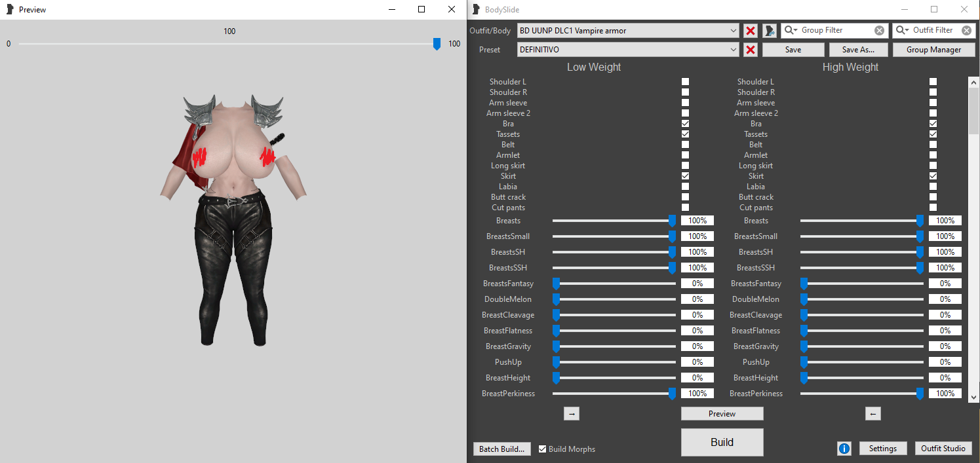This screenshot has height=463, width=980.
Task: Enable High Weight Labia checkbox
Action: pyautogui.click(x=933, y=187)
